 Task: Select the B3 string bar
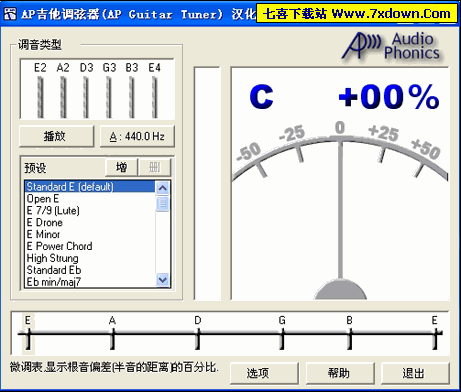tap(132, 97)
